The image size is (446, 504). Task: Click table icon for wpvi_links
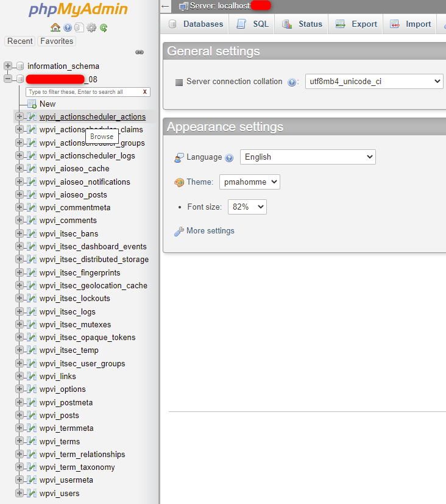tap(32, 376)
